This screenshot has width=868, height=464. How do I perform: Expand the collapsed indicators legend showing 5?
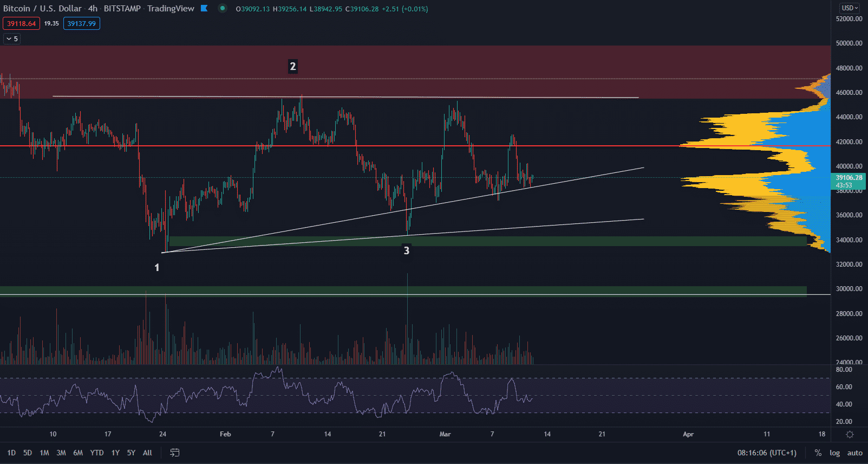point(12,38)
